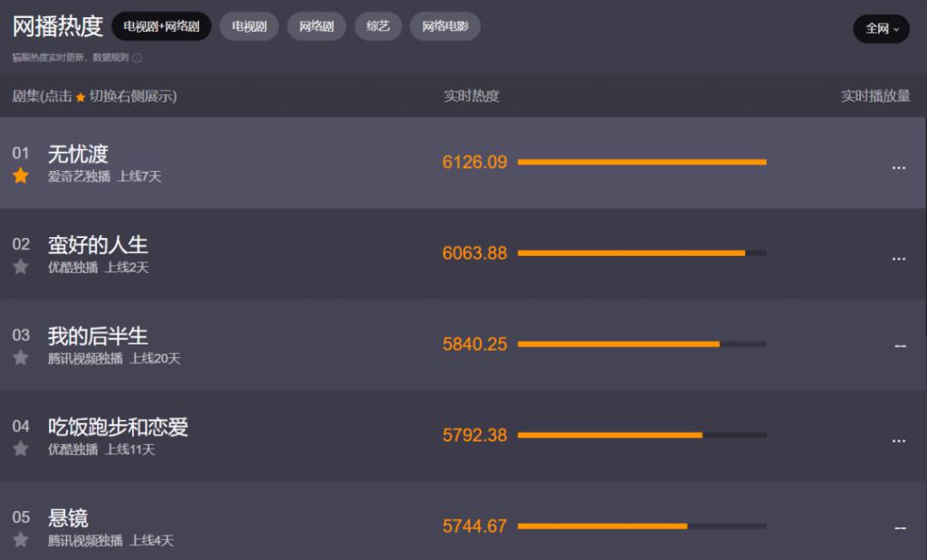
Task: Enable the star for 吃饭跑步和恋爱
Action: point(21,449)
